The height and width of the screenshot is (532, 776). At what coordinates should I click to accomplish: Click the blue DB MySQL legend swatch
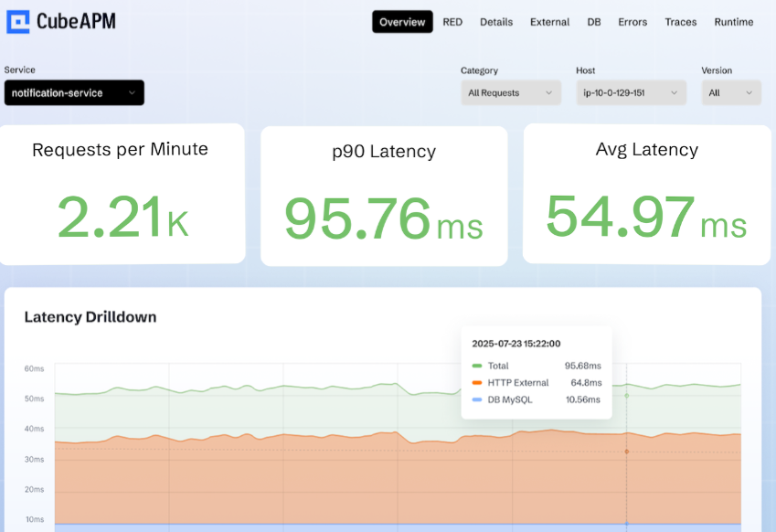(477, 399)
